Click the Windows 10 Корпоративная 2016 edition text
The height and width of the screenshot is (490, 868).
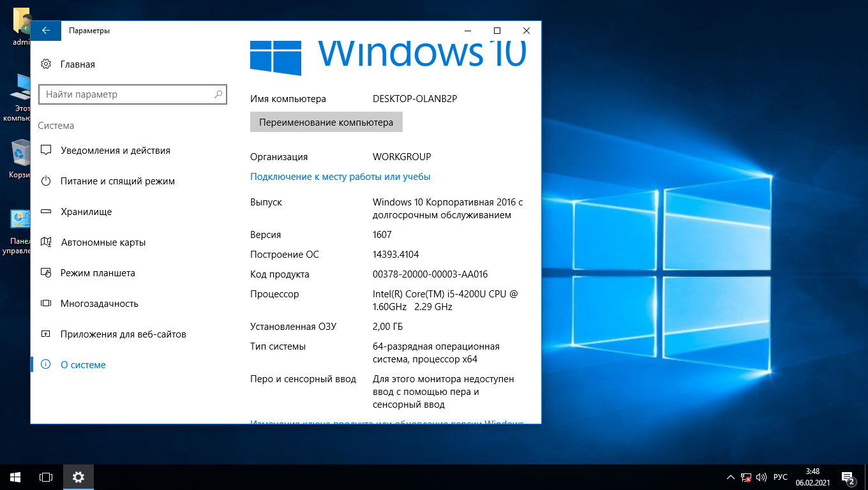pyautogui.click(x=448, y=209)
